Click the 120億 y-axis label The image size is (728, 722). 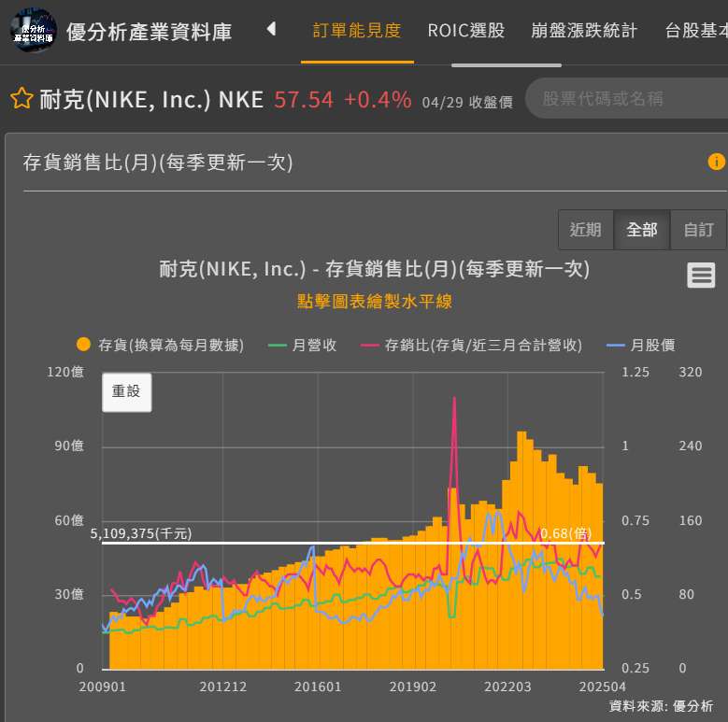pyautogui.click(x=65, y=372)
